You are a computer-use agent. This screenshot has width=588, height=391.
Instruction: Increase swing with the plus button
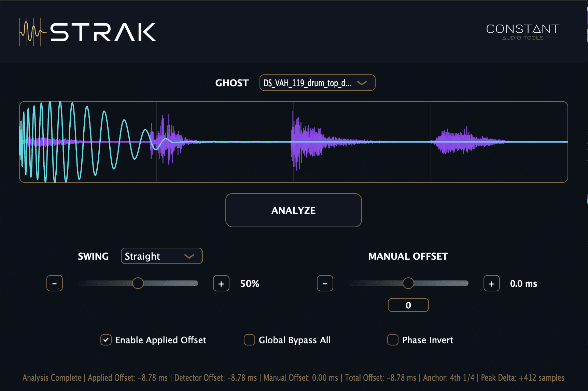tap(221, 283)
